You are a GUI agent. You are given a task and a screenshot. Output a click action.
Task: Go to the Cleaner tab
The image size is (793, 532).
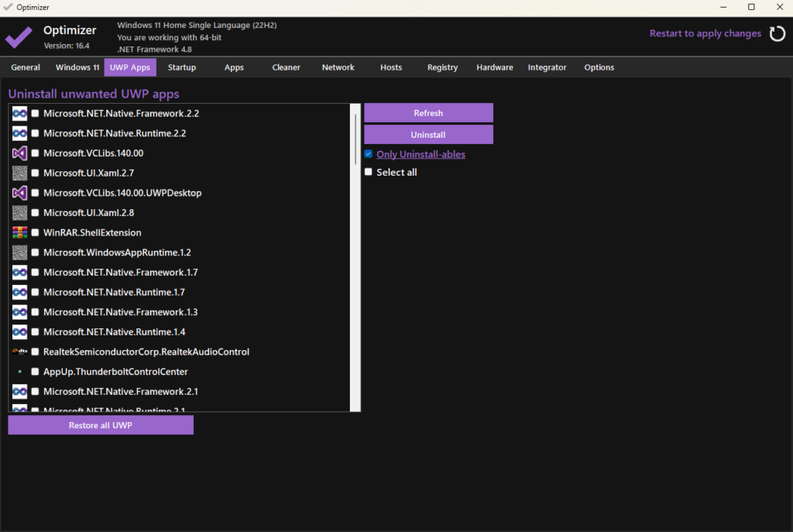[x=286, y=67]
